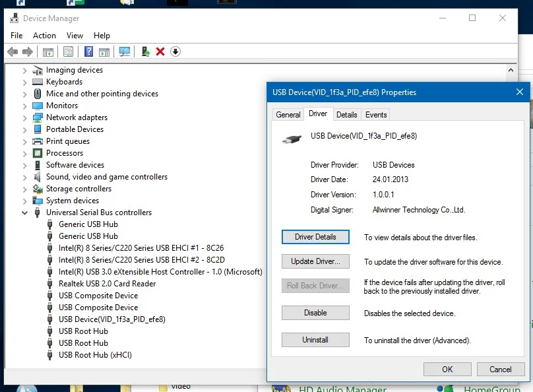Click the Imaging devices category icon
Viewport: 533px width, 392px height.
coord(38,70)
